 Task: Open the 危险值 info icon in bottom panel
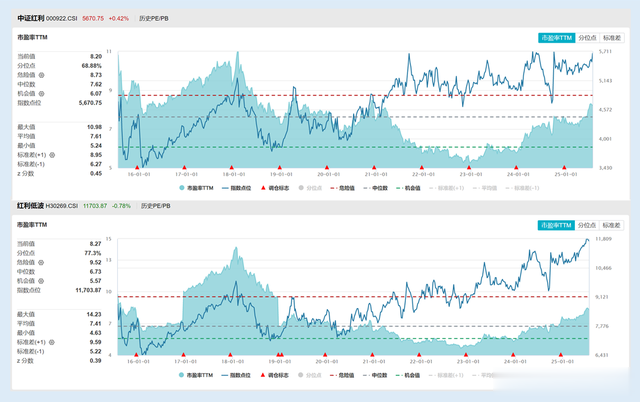pyautogui.click(x=41, y=262)
